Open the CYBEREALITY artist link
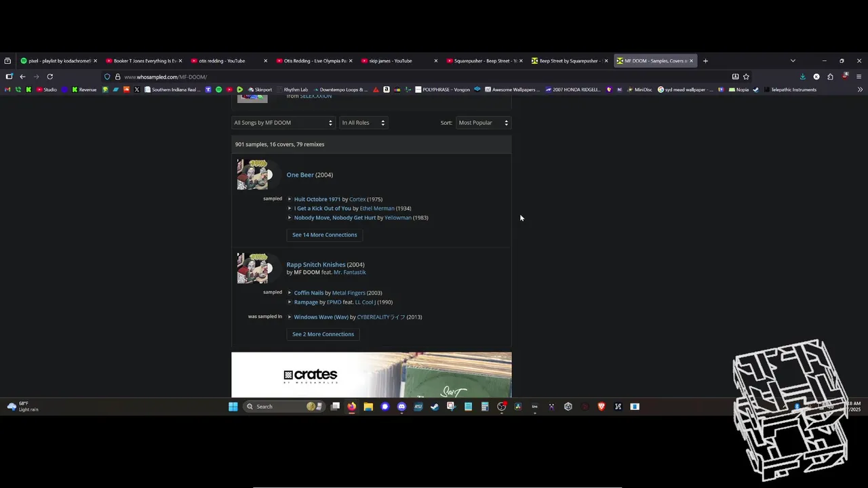Image resolution: width=868 pixels, height=488 pixels. click(380, 317)
